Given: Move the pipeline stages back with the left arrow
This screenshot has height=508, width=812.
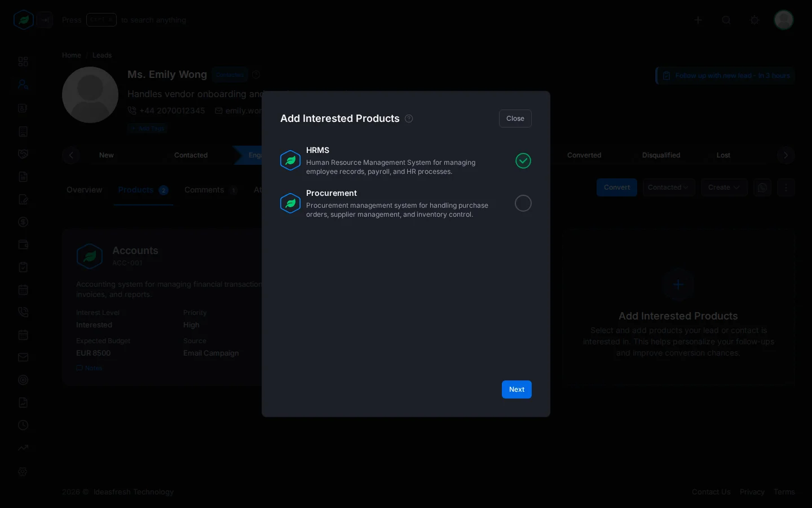Looking at the screenshot, I should [71, 155].
